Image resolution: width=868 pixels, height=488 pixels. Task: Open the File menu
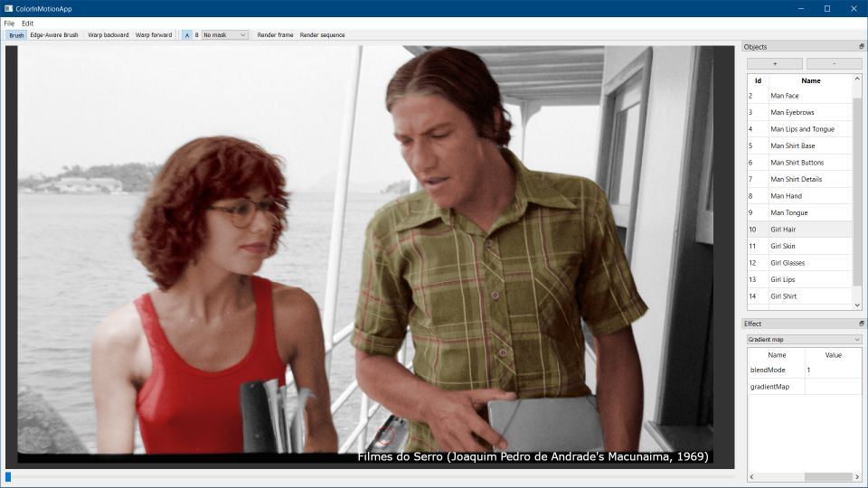coord(9,23)
